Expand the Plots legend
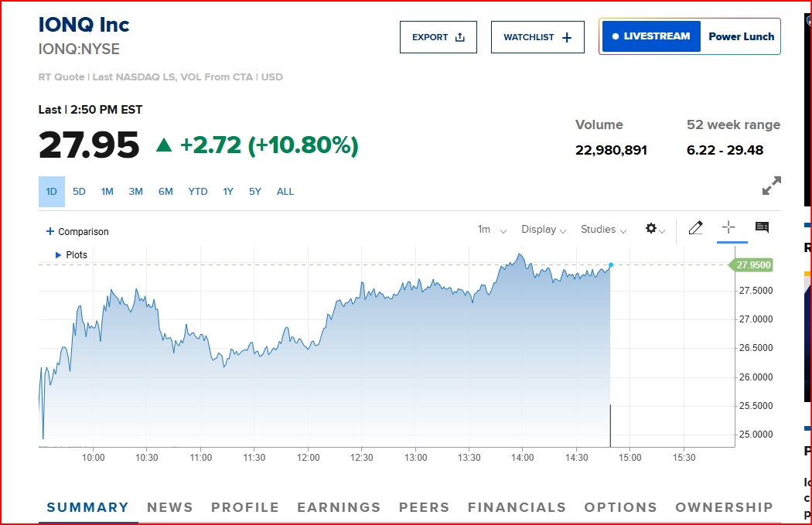The image size is (812, 525). tap(71, 254)
